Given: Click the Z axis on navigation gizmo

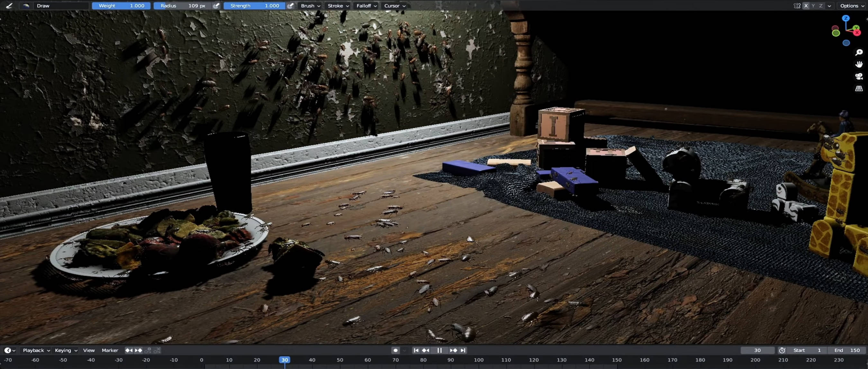Looking at the screenshot, I should click(x=846, y=19).
